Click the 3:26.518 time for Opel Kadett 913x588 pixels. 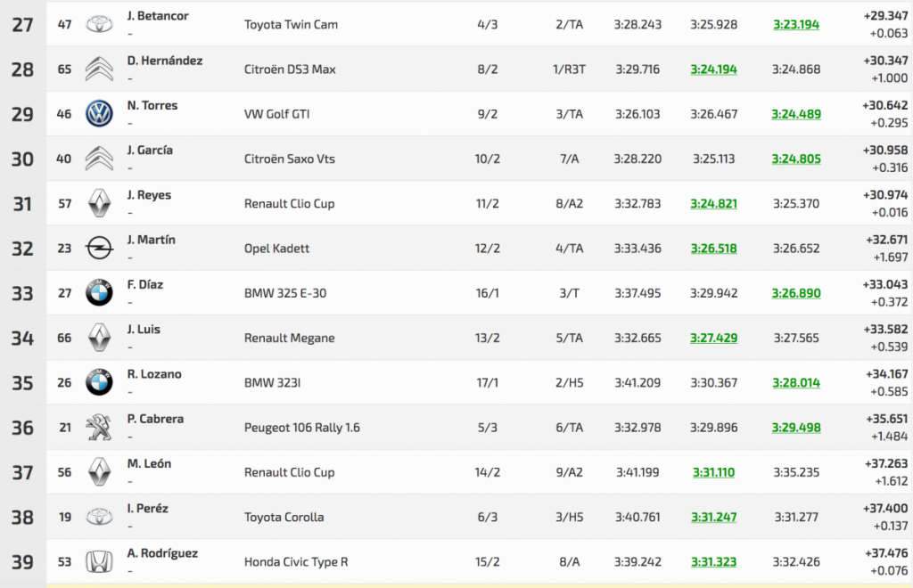713,249
